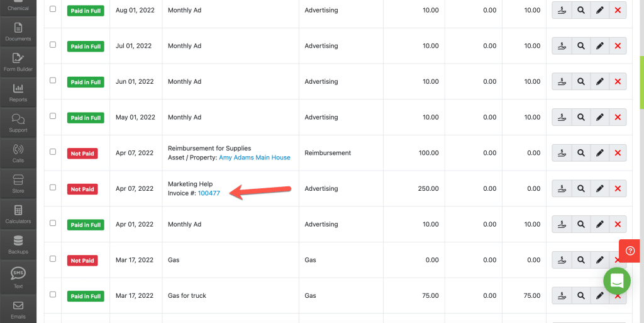Check the Reimbursement for Supplies row checkbox
This screenshot has width=644, height=323.
[53, 152]
